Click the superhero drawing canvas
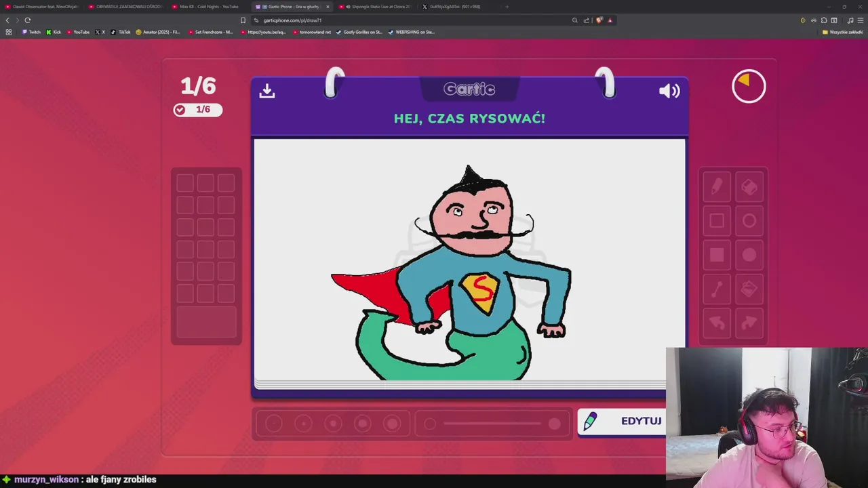868x488 pixels. coord(469,261)
